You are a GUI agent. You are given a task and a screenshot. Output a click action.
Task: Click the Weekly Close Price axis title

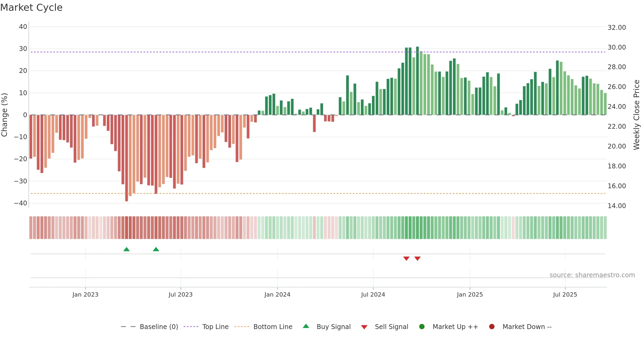coord(636,115)
